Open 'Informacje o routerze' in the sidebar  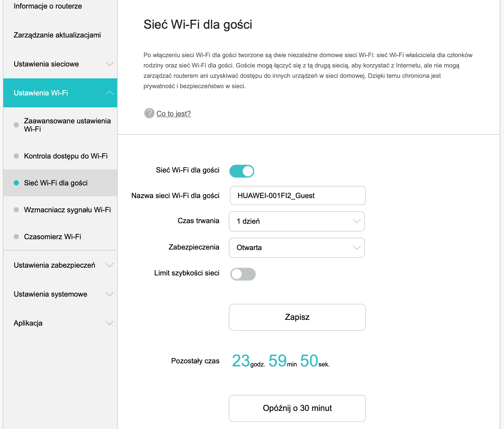(48, 6)
